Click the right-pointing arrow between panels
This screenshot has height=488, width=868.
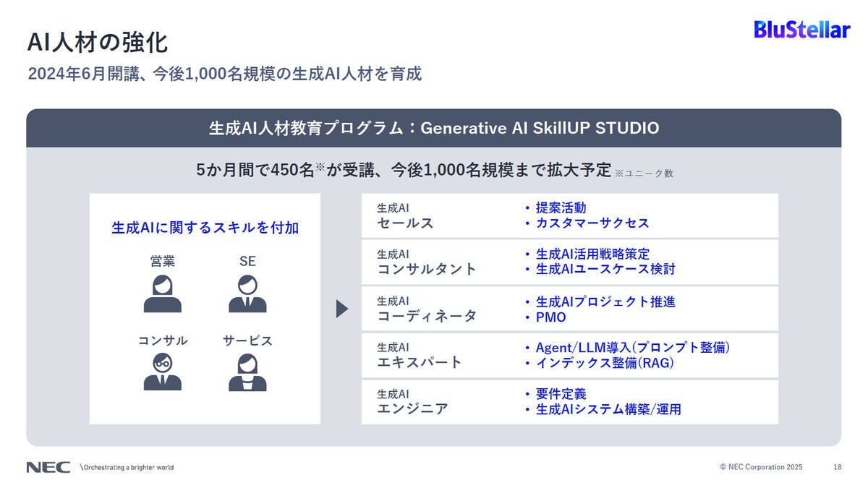(x=342, y=309)
